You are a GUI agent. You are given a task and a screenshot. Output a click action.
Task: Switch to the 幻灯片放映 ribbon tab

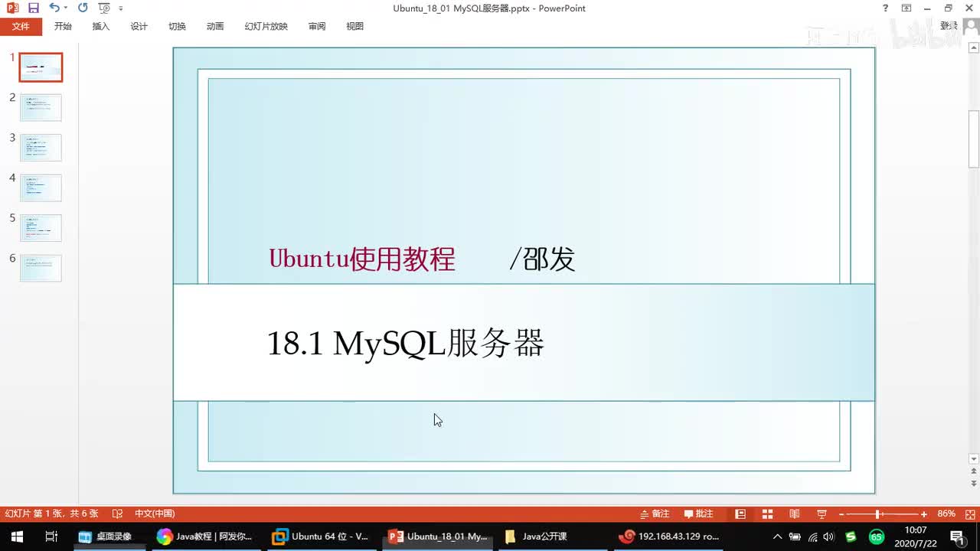266,26
